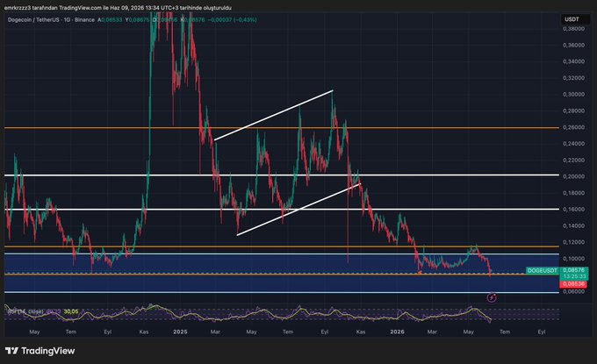Click the 0,24000 price axis label
Screen dimensions: 597x364
coord(573,143)
